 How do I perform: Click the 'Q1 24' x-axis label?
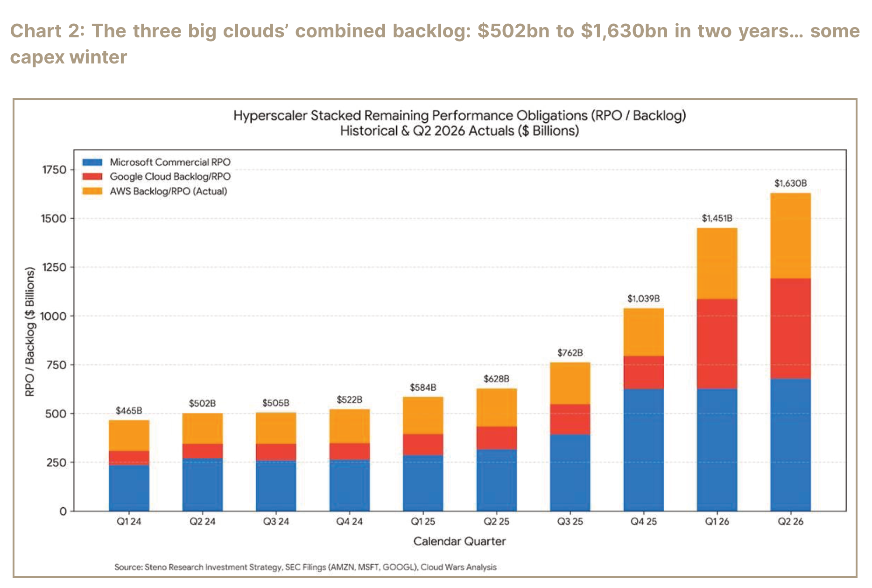[129, 522]
